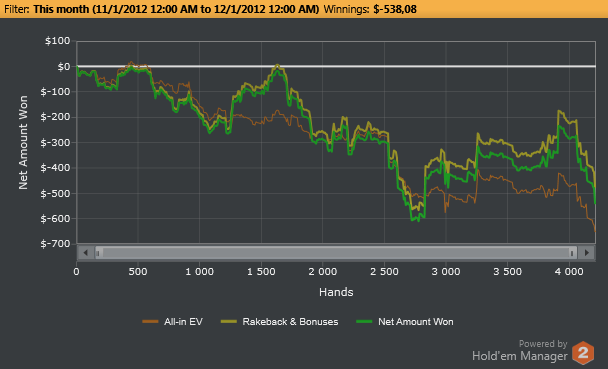This screenshot has width=608, height=369.
Task: Click the 'Hands' x-axis title
Action: (336, 292)
